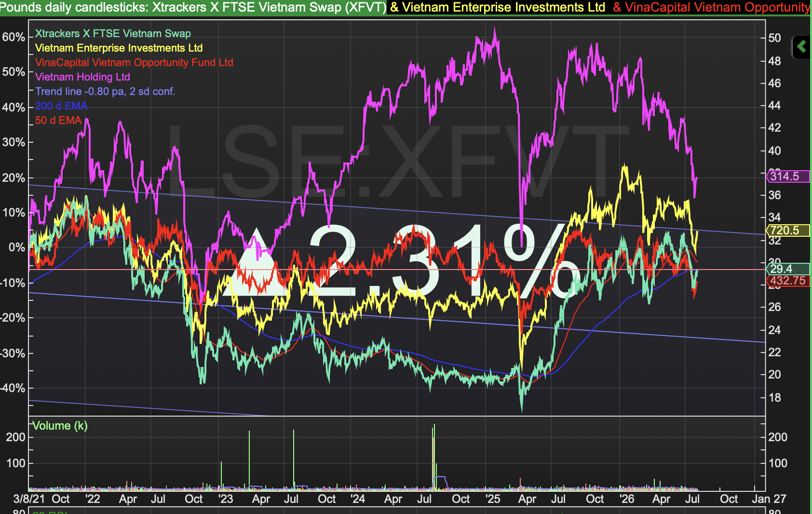Click the Volume (k) panel label
Screen dimensions: 812x514
click(60, 426)
